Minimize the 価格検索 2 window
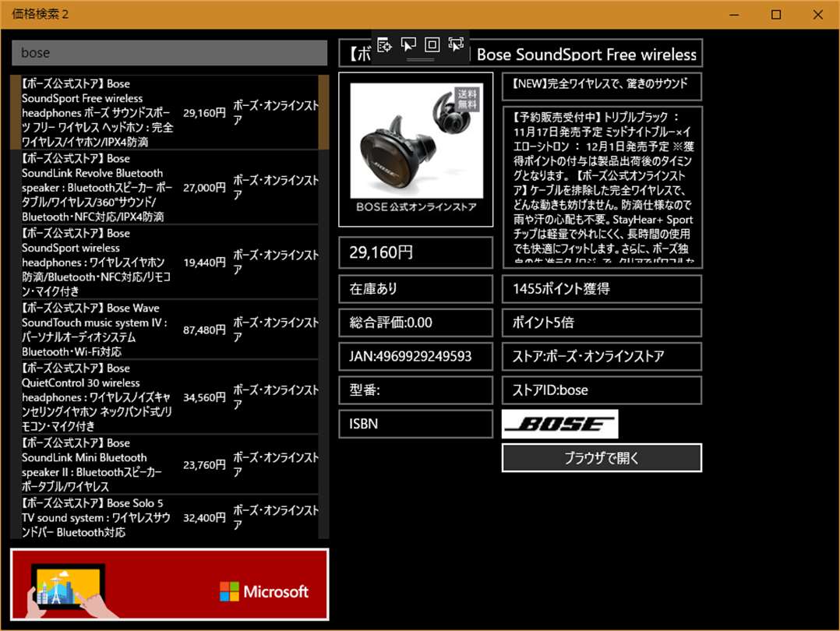The height and width of the screenshot is (631, 840). point(735,15)
